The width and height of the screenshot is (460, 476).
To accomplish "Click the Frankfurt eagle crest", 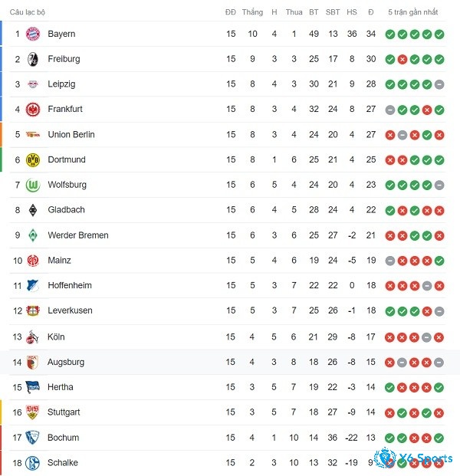I will tap(33, 110).
